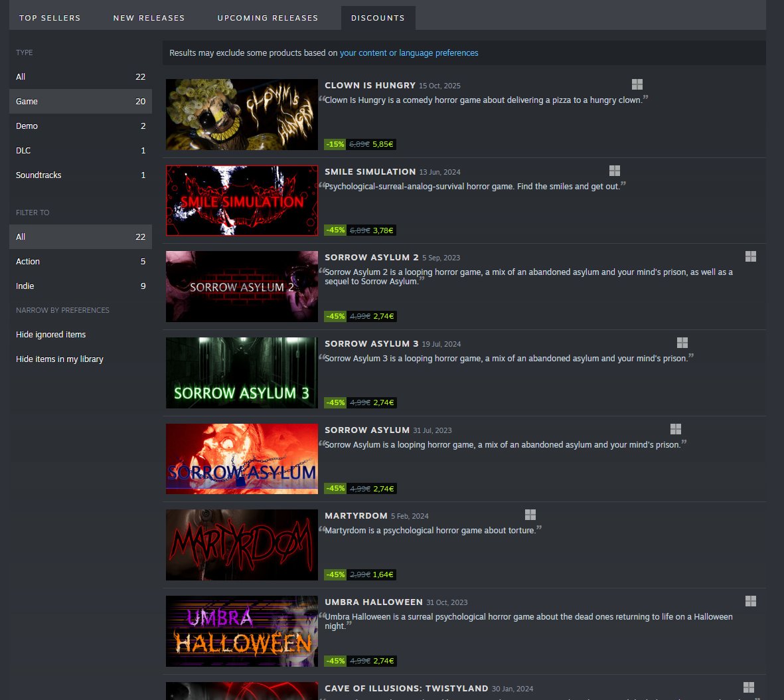Filter results by Demo type

pyautogui.click(x=80, y=126)
